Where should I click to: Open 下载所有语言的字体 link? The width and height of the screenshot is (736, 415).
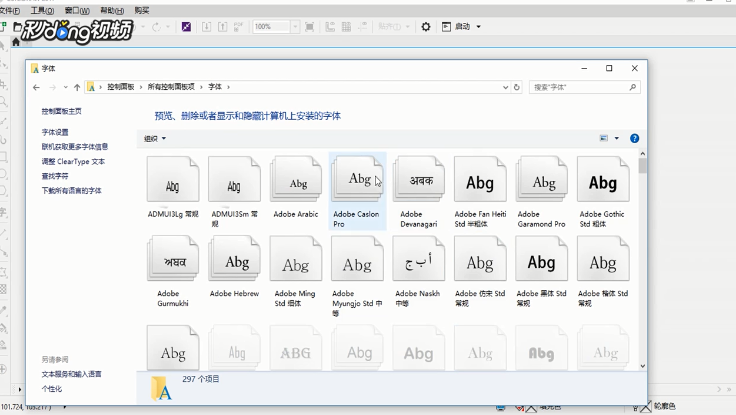[71, 191]
